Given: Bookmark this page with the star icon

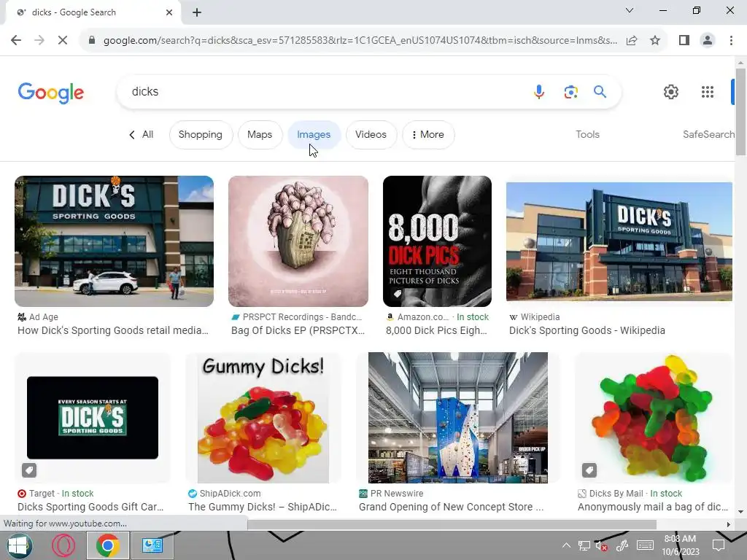Looking at the screenshot, I should 655,41.
